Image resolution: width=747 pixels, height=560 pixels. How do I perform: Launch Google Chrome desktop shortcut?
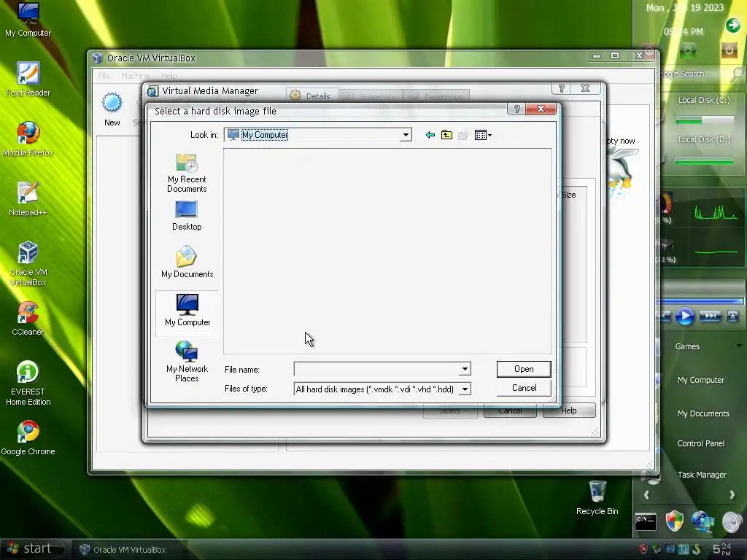pyautogui.click(x=28, y=438)
